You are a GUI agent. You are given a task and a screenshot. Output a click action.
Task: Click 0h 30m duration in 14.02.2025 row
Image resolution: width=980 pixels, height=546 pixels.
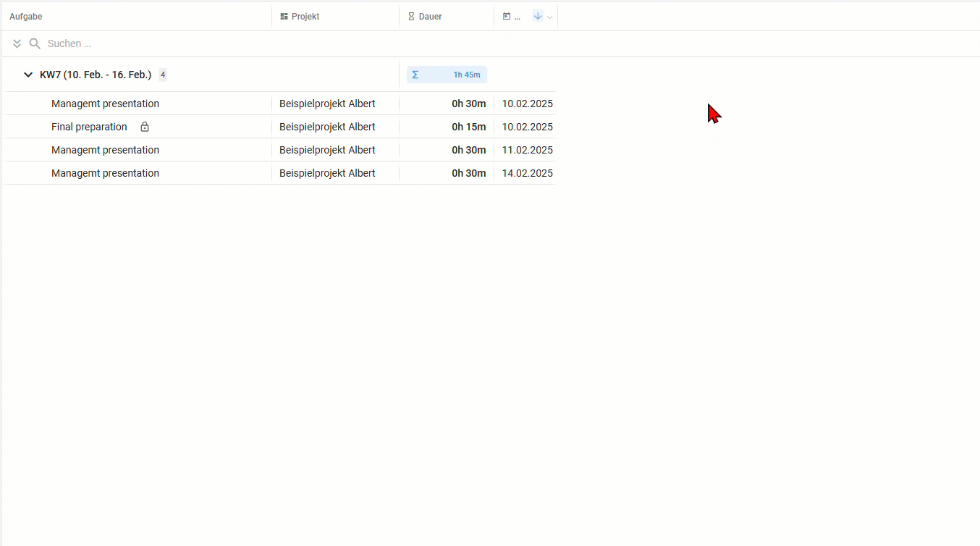(469, 173)
